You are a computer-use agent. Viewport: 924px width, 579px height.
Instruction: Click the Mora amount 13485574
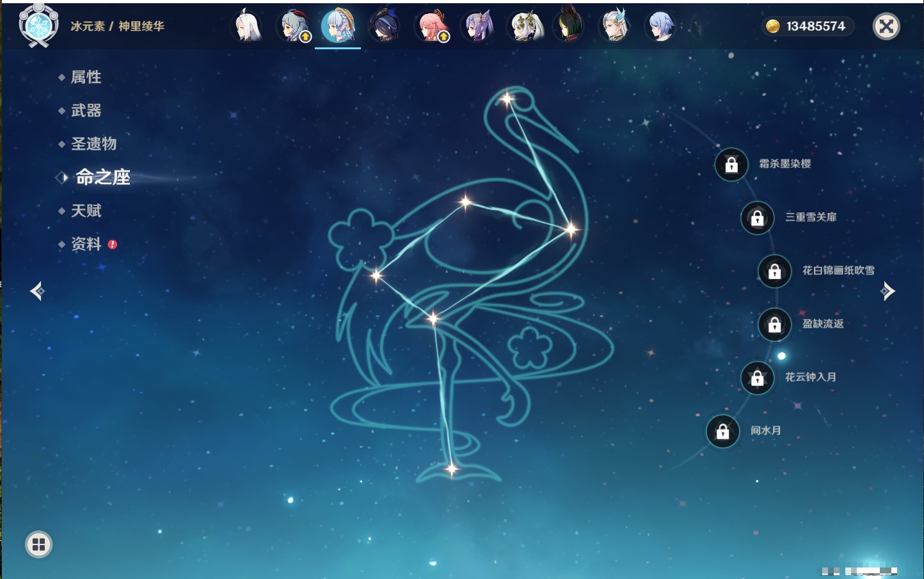[816, 26]
